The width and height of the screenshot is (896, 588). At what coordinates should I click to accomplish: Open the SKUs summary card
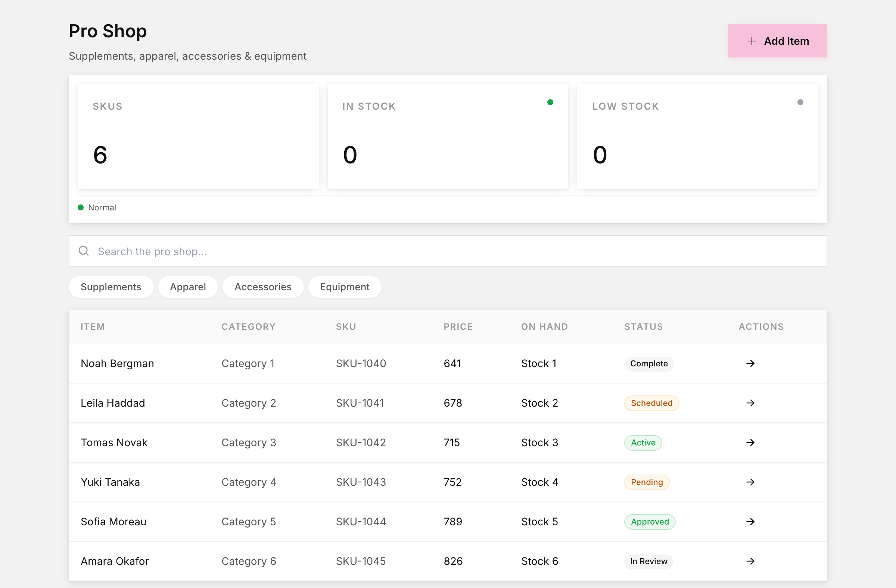coord(198,136)
